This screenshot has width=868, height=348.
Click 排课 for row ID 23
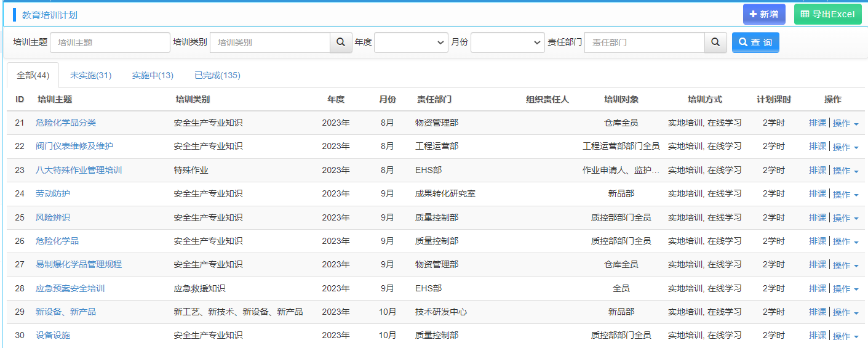818,170
